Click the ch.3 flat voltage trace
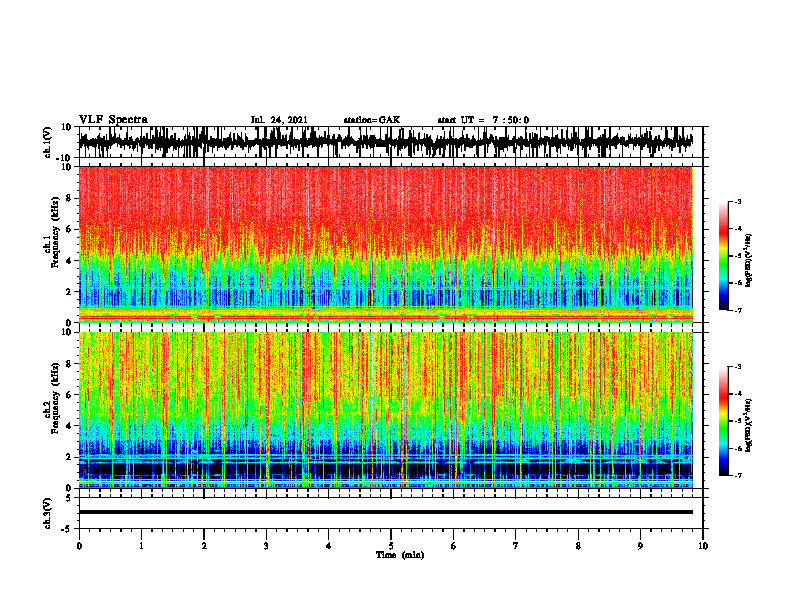This screenshot has width=792, height=612. [x=386, y=512]
